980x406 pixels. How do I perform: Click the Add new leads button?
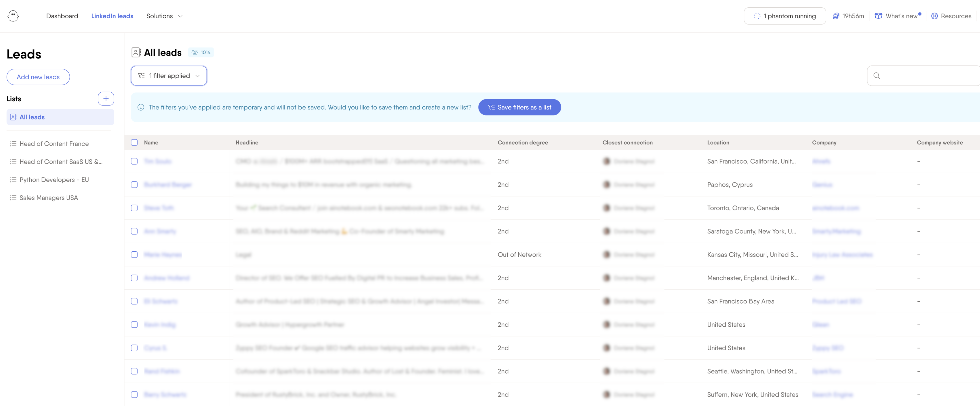tap(38, 77)
